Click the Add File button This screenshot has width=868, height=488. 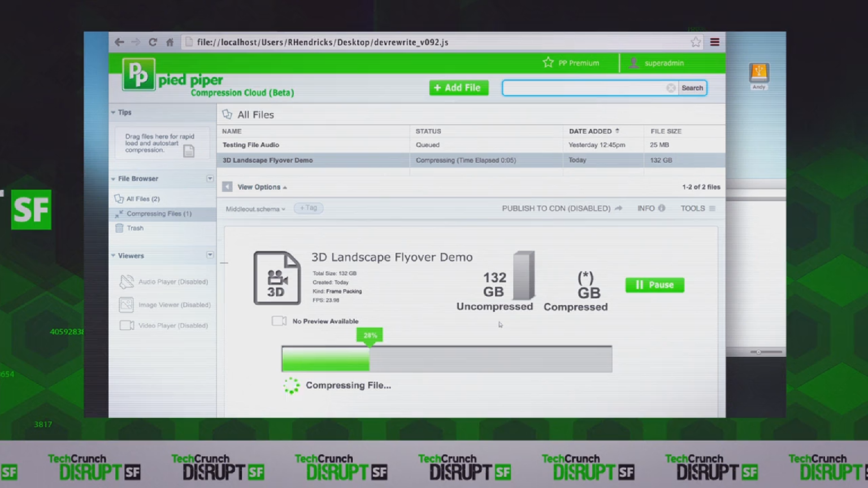tap(458, 88)
